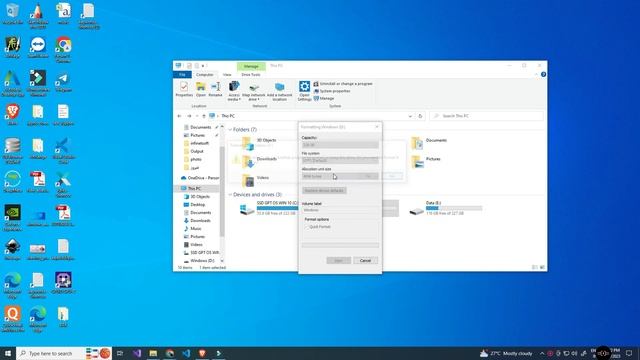
Task: Select Windows (D:) in navigation pane
Action: pyautogui.click(x=199, y=261)
